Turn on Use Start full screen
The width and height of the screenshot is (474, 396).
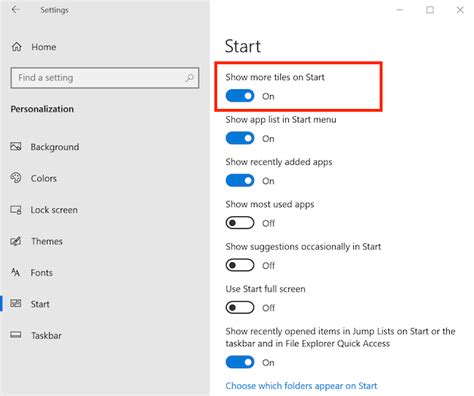click(x=240, y=308)
